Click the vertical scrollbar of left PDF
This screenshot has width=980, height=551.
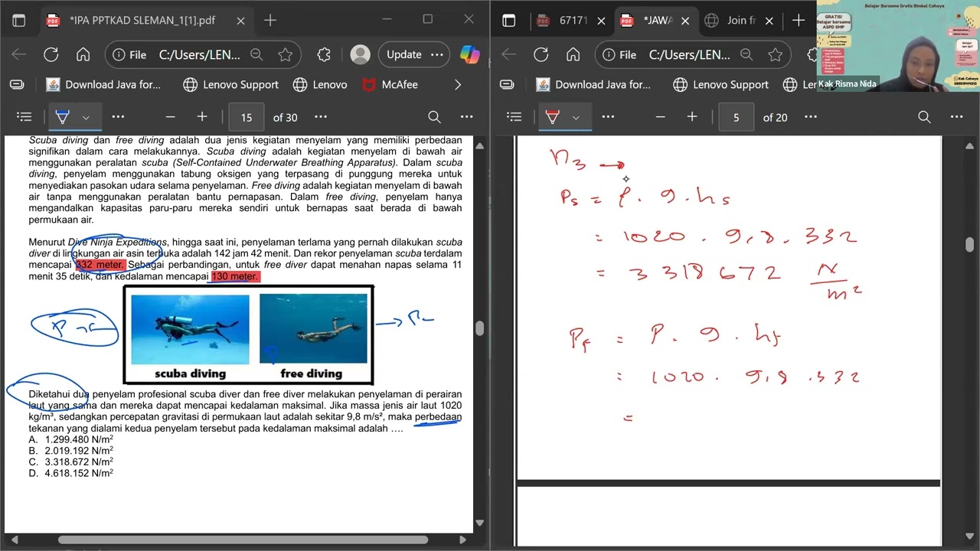coord(479,329)
